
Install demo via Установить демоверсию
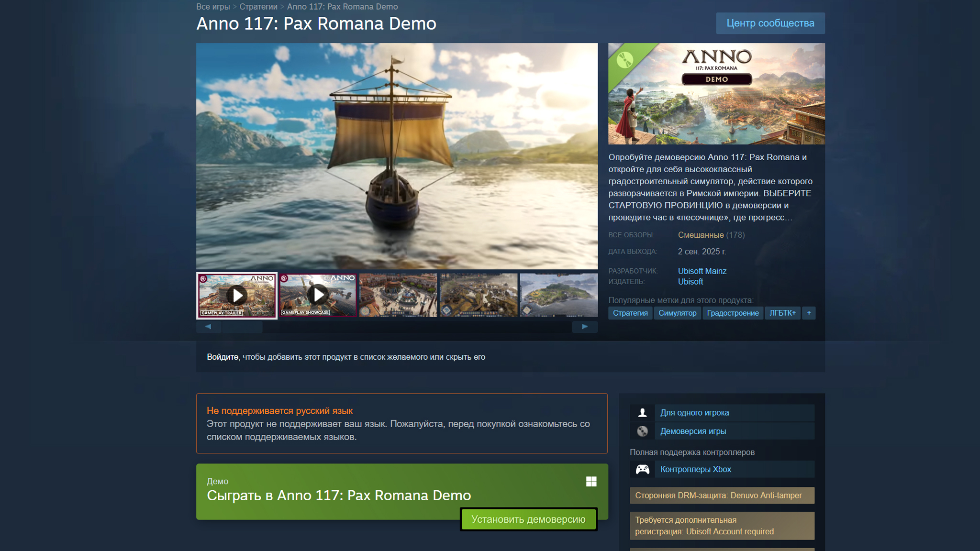(529, 519)
